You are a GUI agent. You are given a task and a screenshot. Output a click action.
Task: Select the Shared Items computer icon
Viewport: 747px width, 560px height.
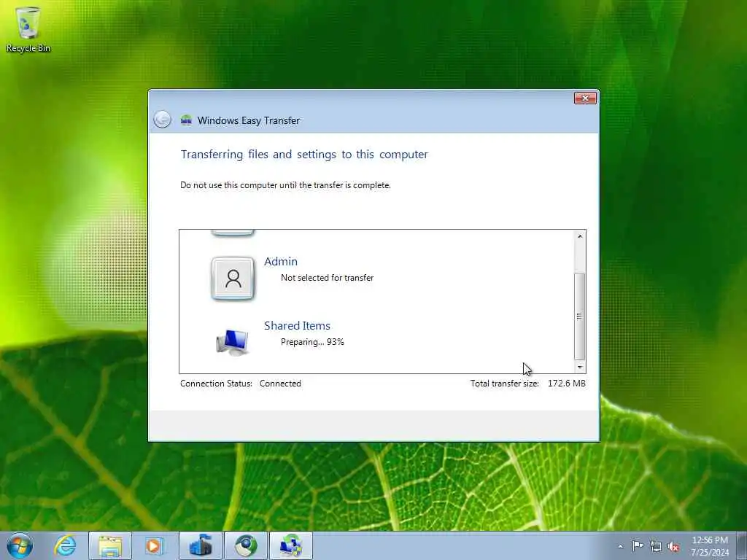[233, 342]
